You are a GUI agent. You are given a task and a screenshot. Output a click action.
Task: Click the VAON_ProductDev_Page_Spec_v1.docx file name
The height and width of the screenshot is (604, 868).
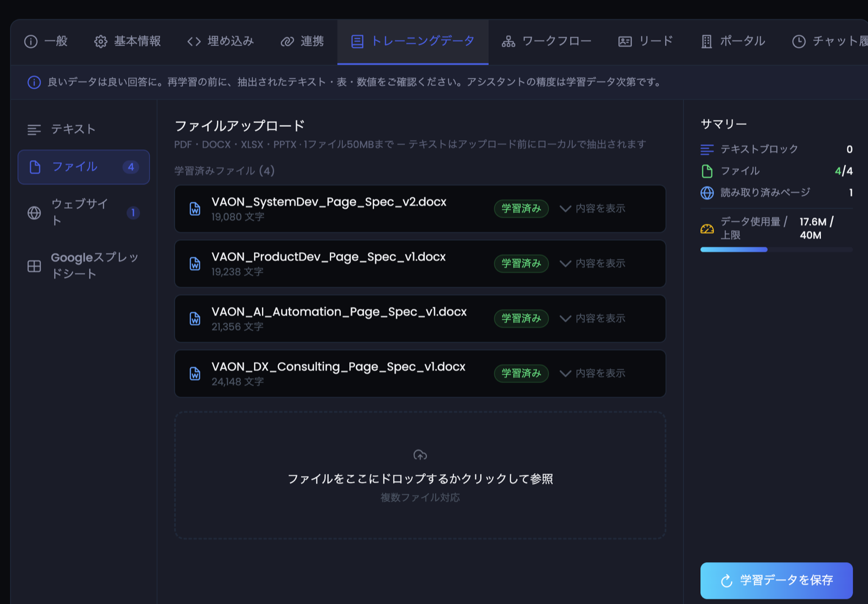tap(328, 257)
